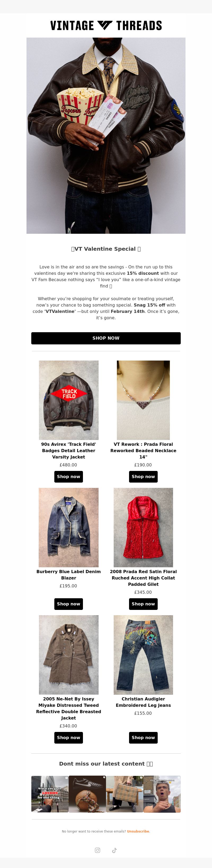Screen dimensions: 212x868
Task: Open the Avirex Track Field jacket image
Action: point(69,400)
